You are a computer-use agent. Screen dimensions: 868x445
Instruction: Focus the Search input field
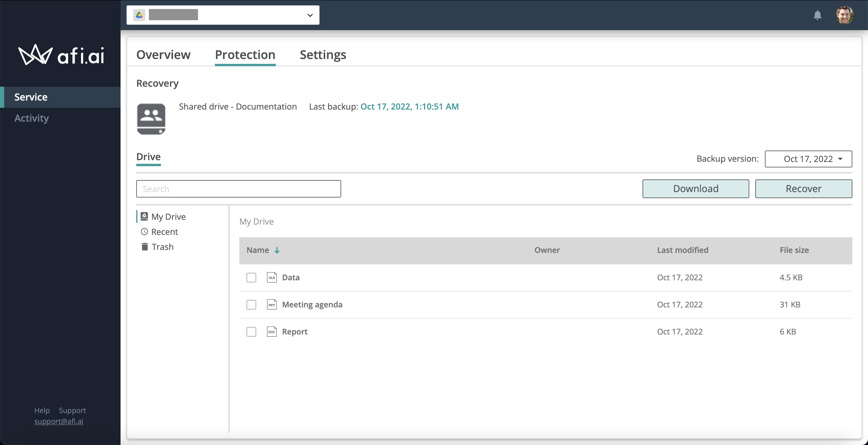(x=239, y=189)
